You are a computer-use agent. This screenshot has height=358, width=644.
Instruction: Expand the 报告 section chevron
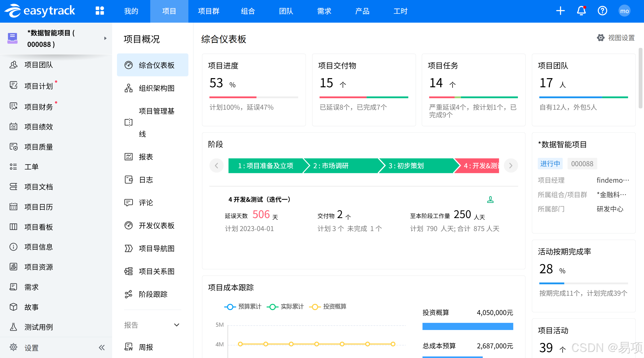click(176, 325)
